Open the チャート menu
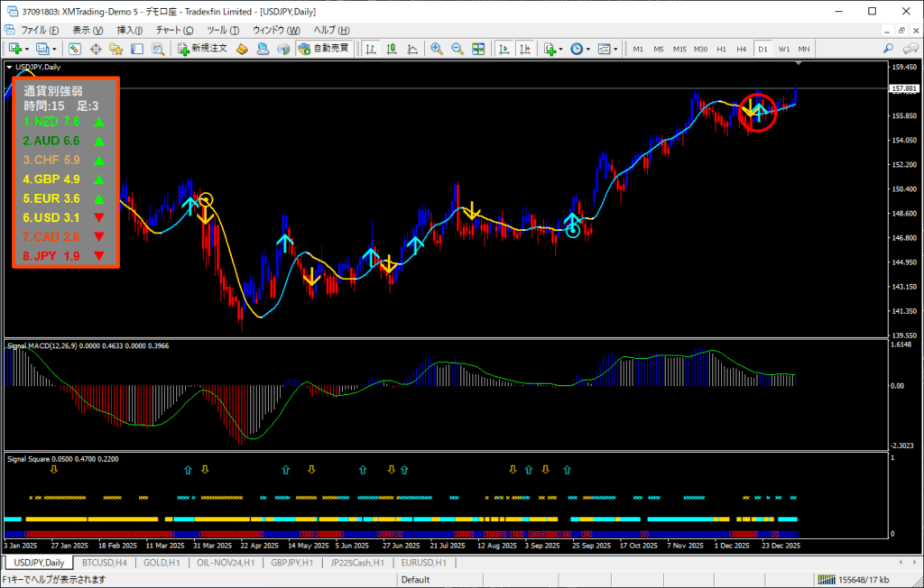This screenshot has width=924, height=588. (174, 30)
